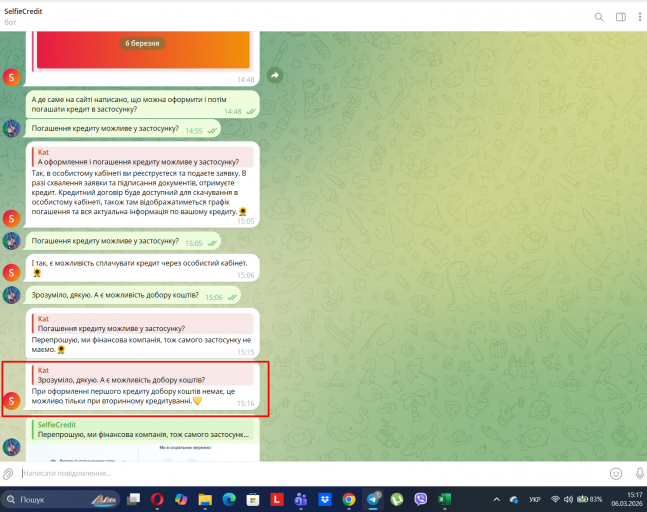Click user avatar beside 15:05 'Погашення кредиту' message
The height and width of the screenshot is (512, 647).
pos(12,241)
